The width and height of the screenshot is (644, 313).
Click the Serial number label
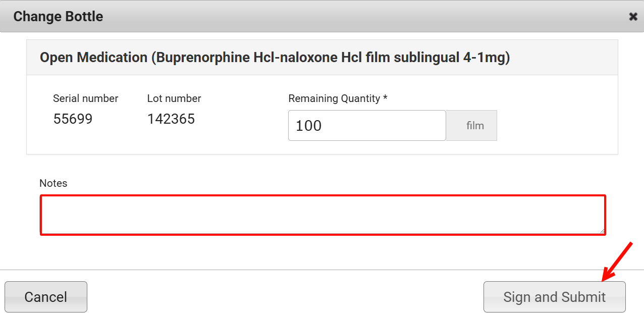pyautogui.click(x=85, y=98)
